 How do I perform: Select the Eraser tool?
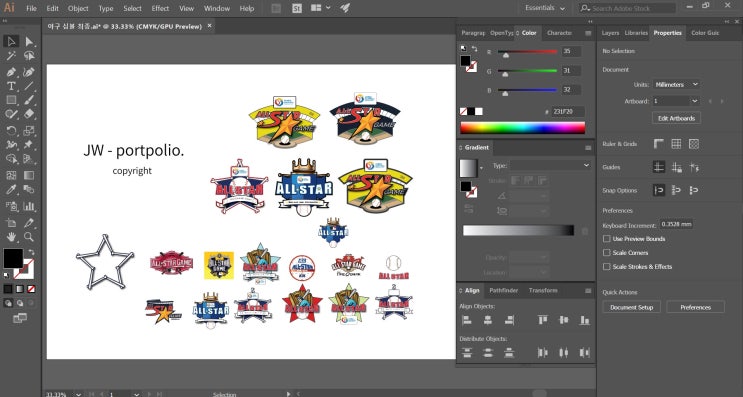point(29,114)
